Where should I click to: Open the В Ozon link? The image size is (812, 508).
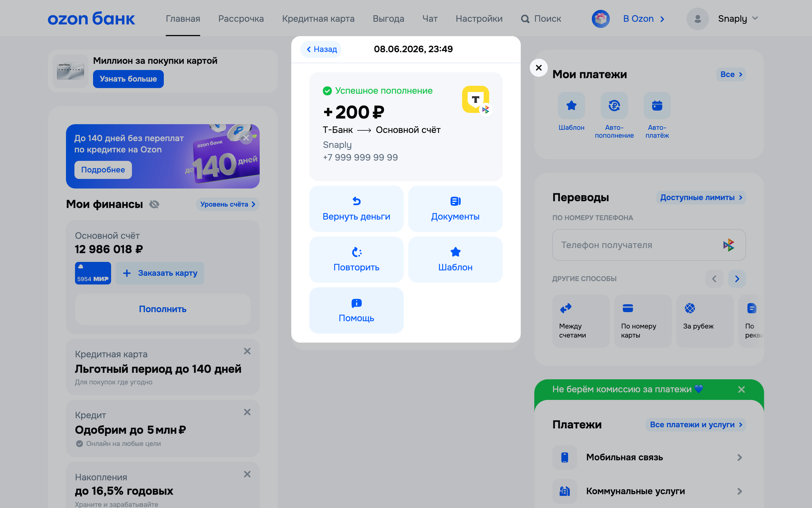point(644,19)
